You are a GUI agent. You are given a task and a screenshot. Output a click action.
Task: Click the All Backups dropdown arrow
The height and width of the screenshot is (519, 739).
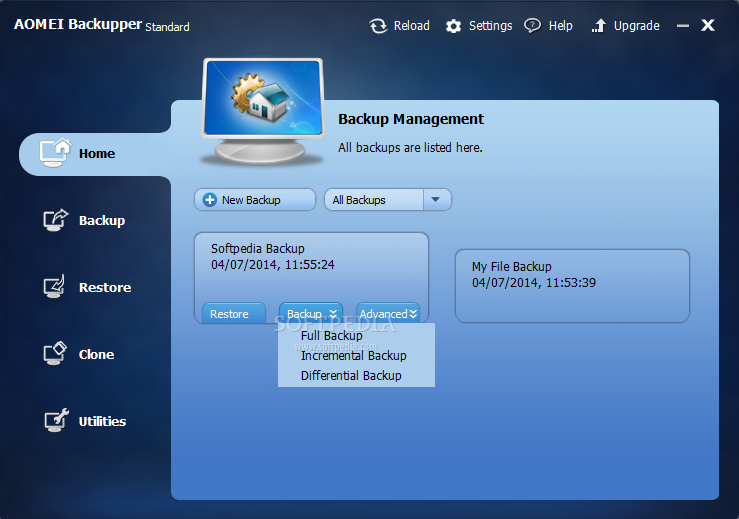tap(436, 200)
